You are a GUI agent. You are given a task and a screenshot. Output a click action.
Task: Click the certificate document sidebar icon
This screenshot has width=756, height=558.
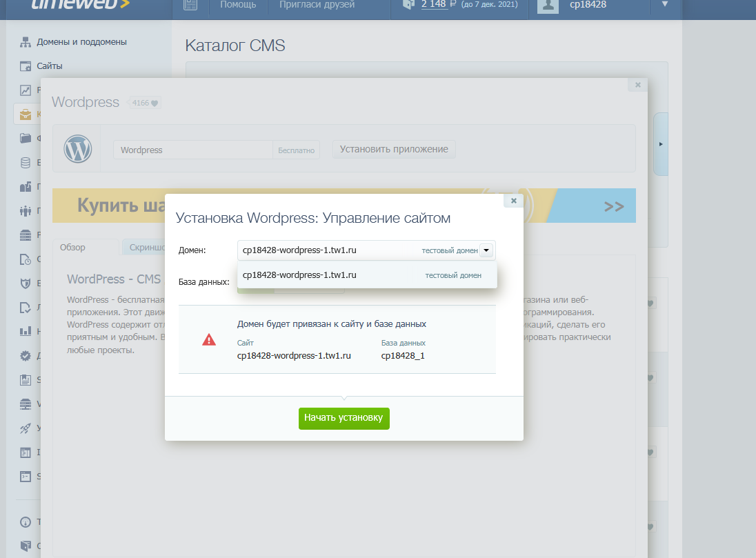[26, 380]
